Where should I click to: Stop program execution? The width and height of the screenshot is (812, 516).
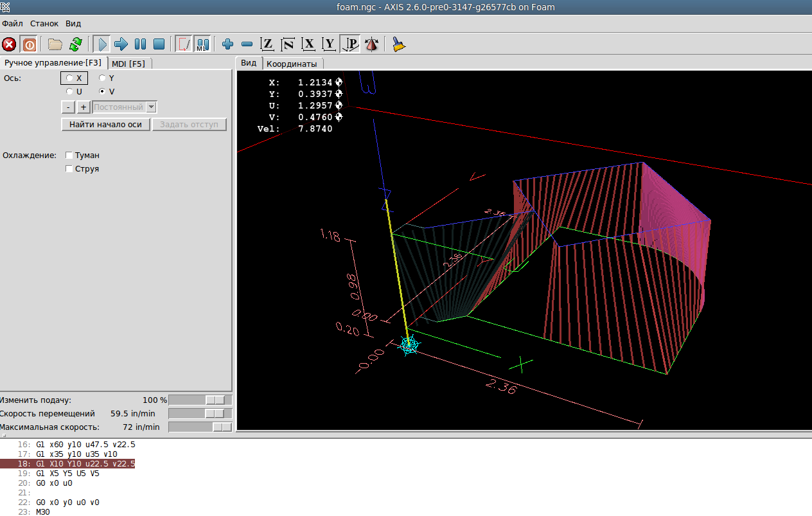click(159, 44)
